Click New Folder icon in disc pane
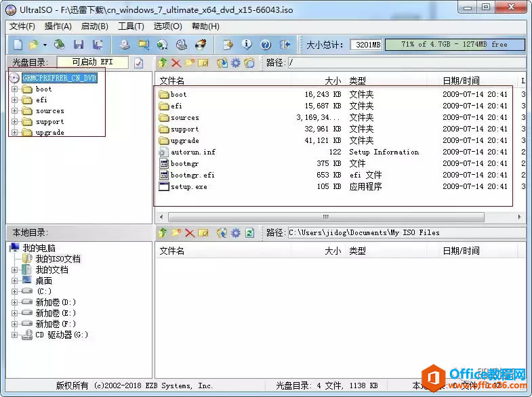The width and height of the screenshot is (532, 397). pyautogui.click(x=190, y=63)
